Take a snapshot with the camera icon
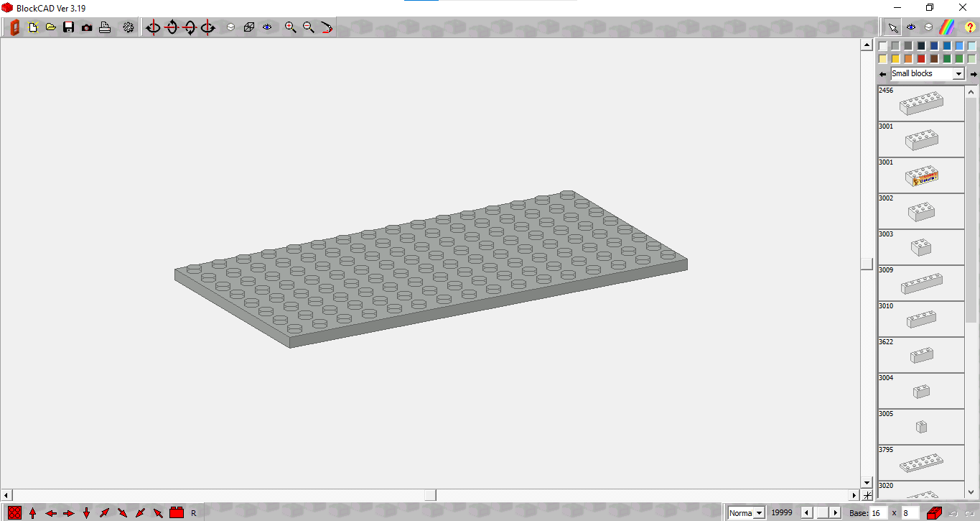The width and height of the screenshot is (980, 521). [87, 27]
